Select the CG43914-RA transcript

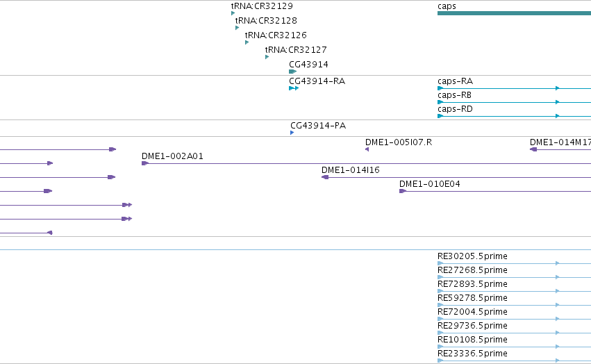(x=294, y=88)
